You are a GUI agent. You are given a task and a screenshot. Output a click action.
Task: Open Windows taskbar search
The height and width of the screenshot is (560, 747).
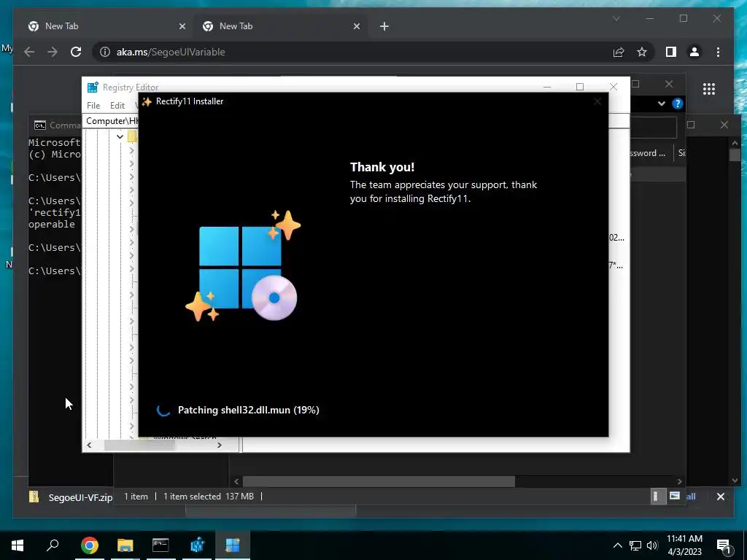pyautogui.click(x=53, y=545)
